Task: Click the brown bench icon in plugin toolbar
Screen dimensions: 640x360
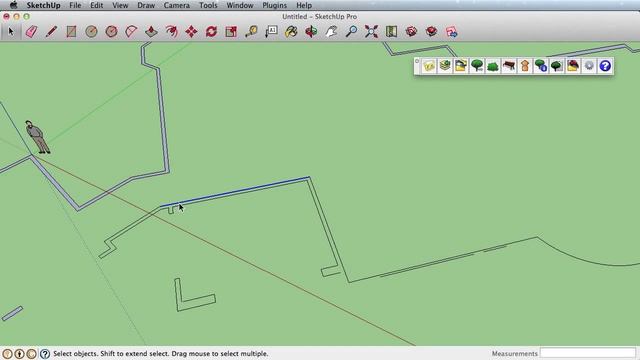Action: point(509,66)
